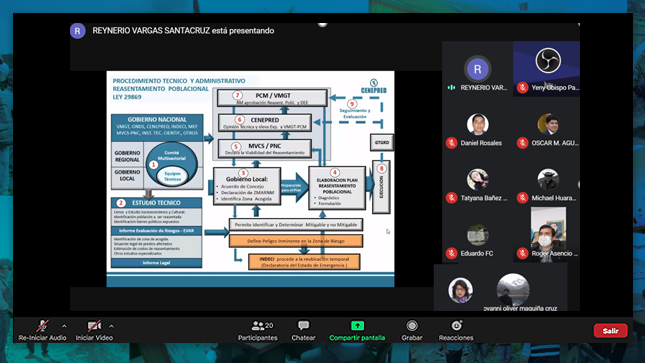The image size is (645, 363).
Task: Start recording with the Grabar icon
Action: [412, 326]
